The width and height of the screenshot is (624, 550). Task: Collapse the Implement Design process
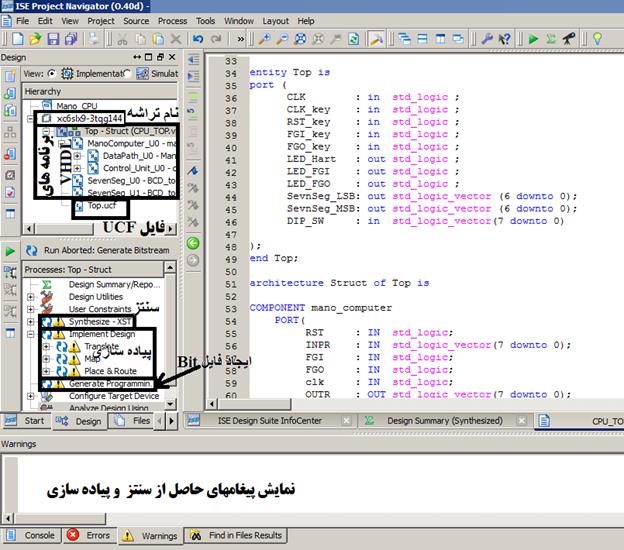click(31, 334)
